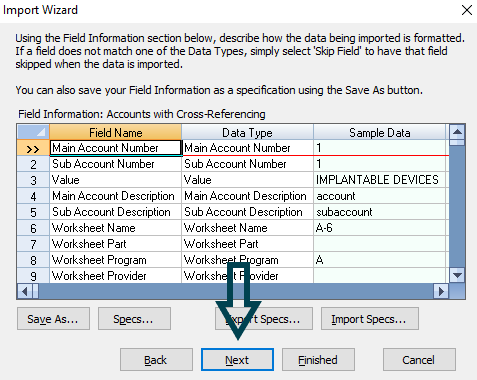477x380 pixels.
Task: Open Data Type cell for Sub Account Number
Action: tap(247, 164)
